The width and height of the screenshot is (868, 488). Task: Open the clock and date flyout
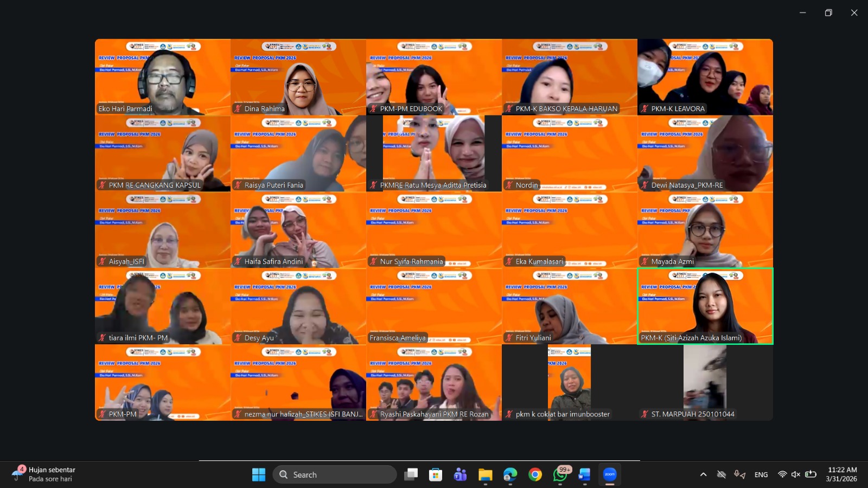tap(841, 474)
